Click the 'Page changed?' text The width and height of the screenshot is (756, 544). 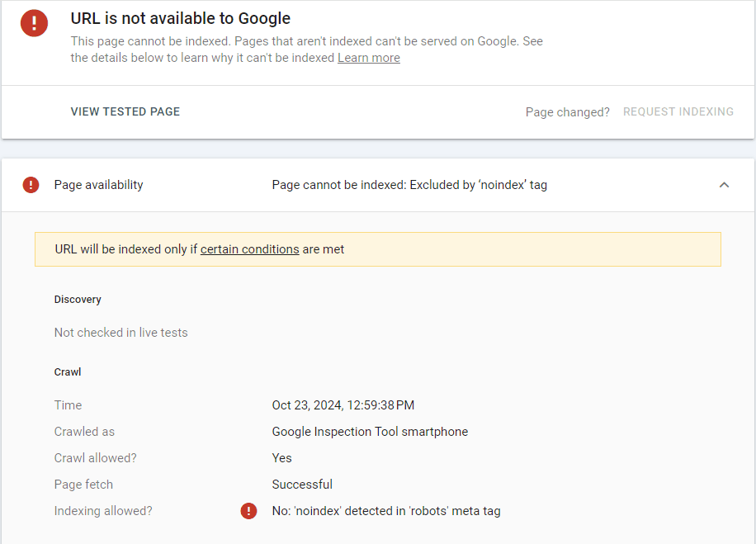(568, 112)
